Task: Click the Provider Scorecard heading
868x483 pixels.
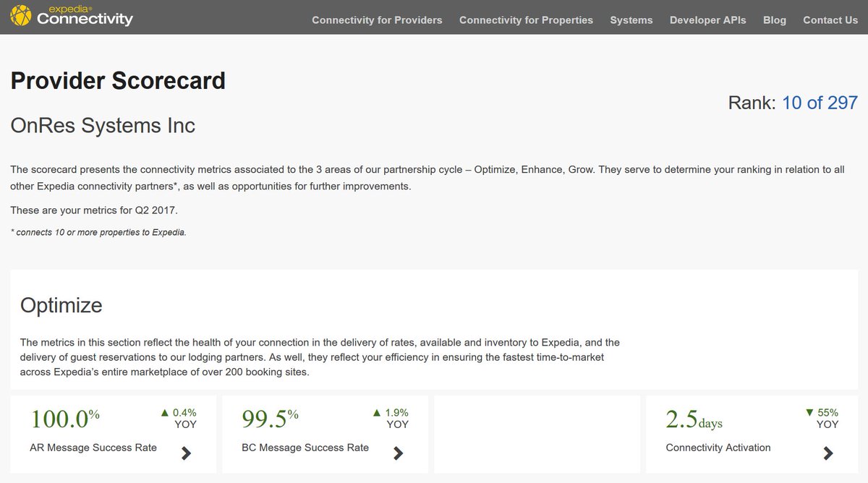Action: coord(118,80)
